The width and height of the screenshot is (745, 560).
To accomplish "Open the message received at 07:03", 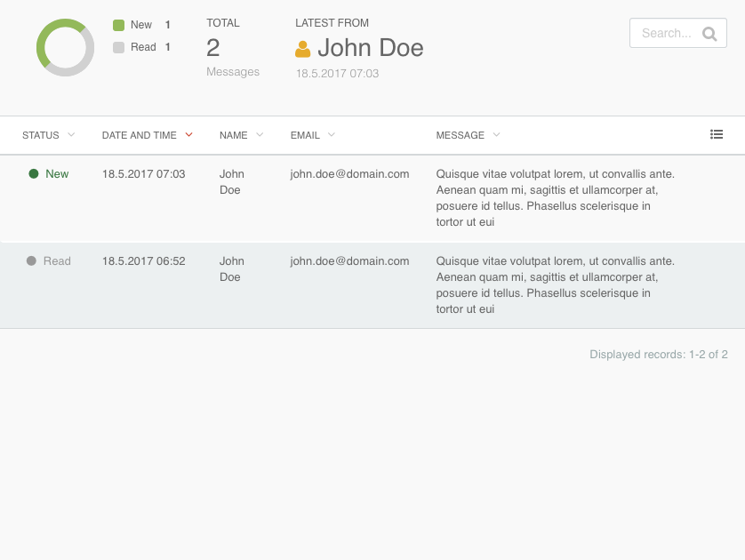I will pos(372,198).
